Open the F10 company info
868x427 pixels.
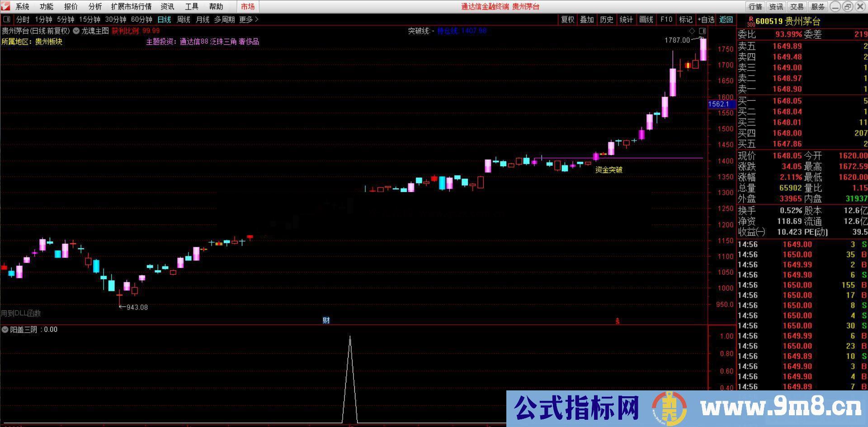pyautogui.click(x=666, y=19)
